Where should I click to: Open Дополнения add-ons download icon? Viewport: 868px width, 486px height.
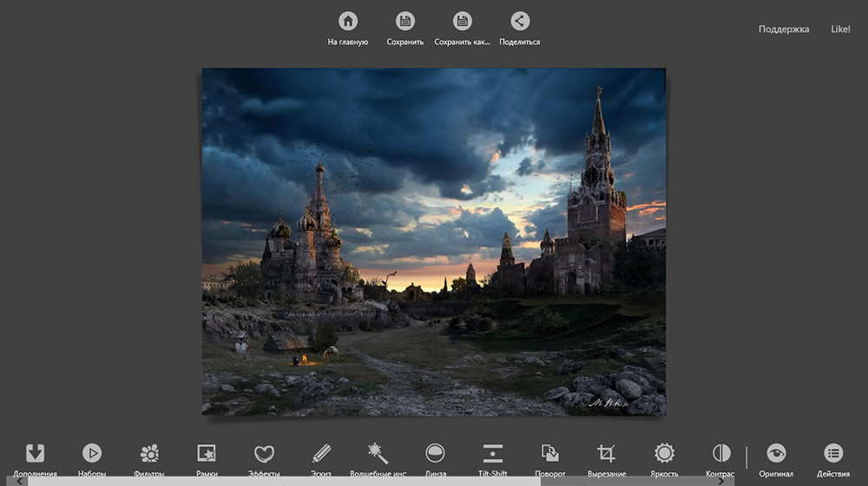tap(35, 453)
